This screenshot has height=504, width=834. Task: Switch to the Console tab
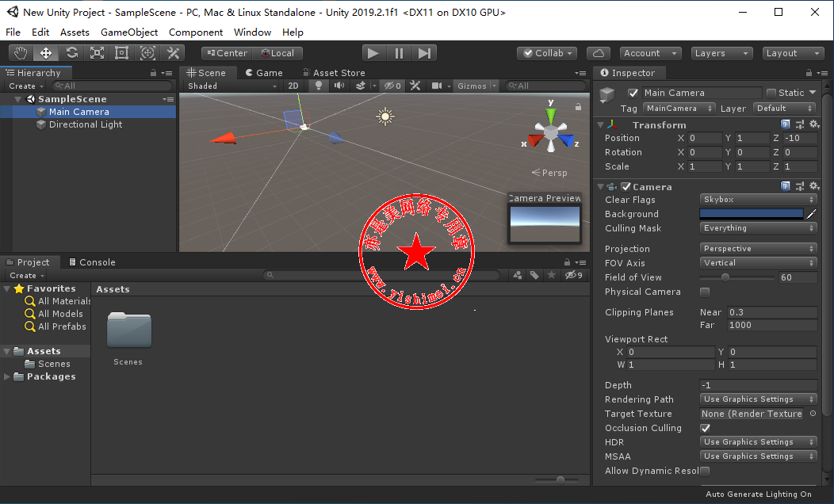click(92, 262)
